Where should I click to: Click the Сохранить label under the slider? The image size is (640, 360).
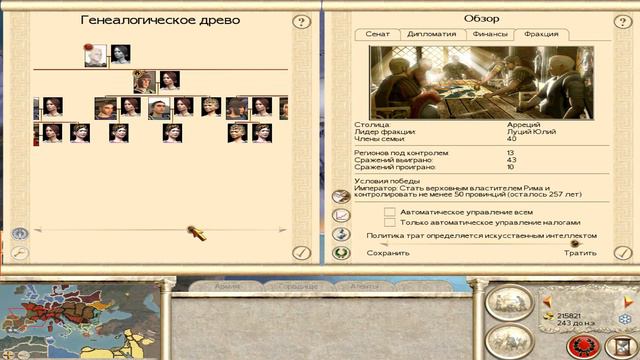[x=388, y=253]
